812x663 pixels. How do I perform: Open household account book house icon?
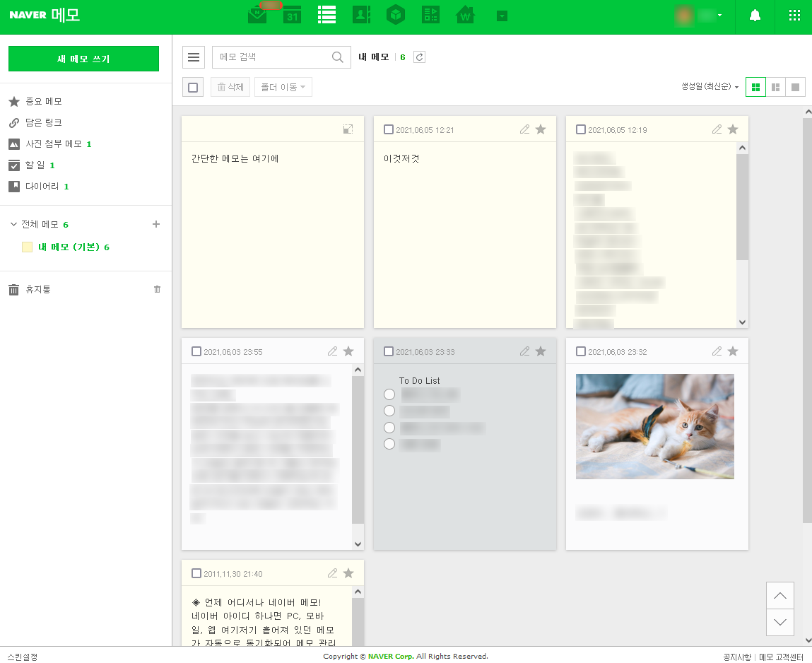[x=465, y=15]
